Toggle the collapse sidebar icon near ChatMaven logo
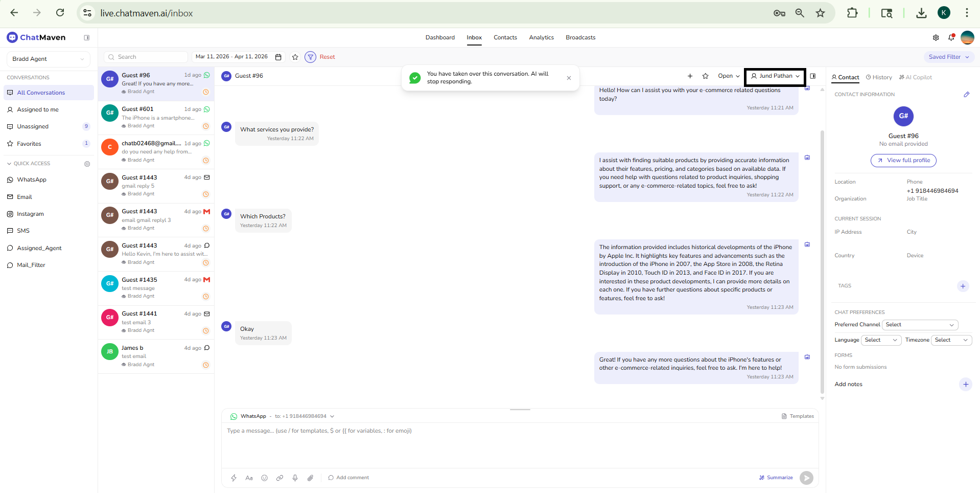 coord(86,37)
